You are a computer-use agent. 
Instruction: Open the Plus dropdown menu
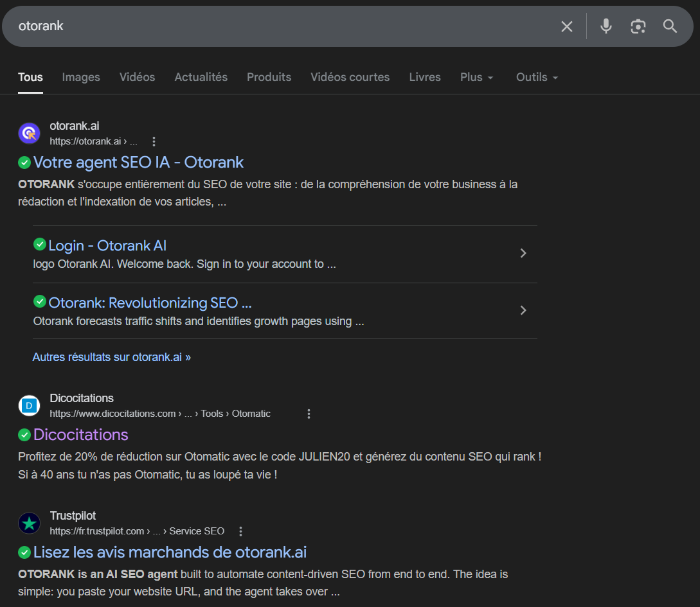(x=476, y=77)
